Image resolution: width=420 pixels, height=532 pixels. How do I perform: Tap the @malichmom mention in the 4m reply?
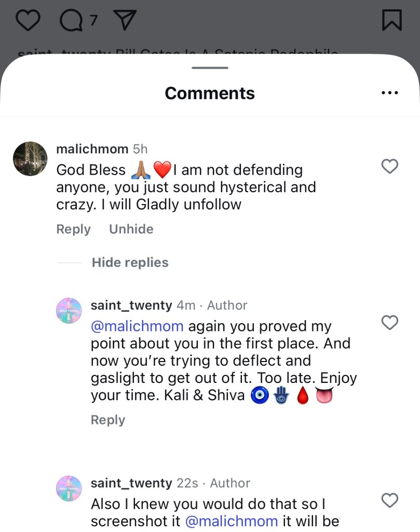coord(137,326)
